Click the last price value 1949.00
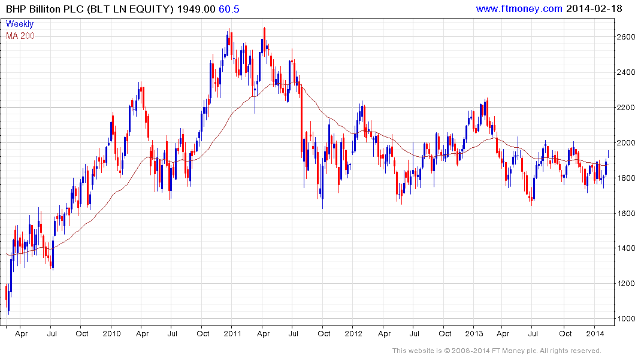This screenshot has height=359, width=644. 196,9
